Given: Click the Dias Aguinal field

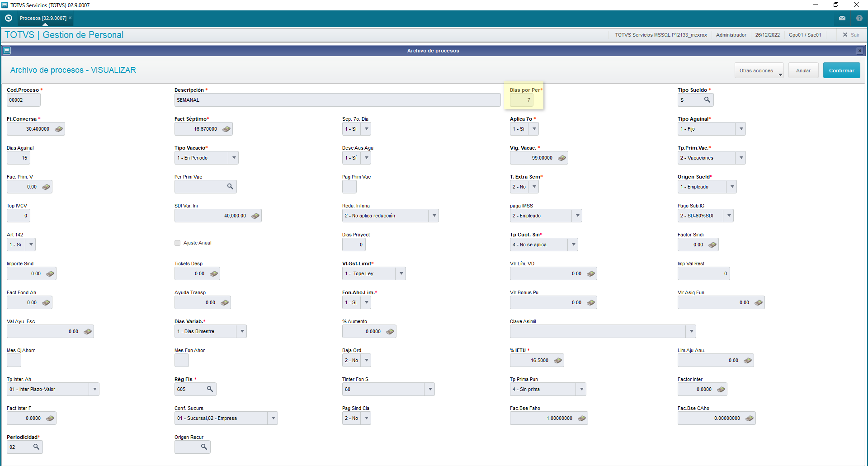Looking at the screenshot, I should (19, 158).
